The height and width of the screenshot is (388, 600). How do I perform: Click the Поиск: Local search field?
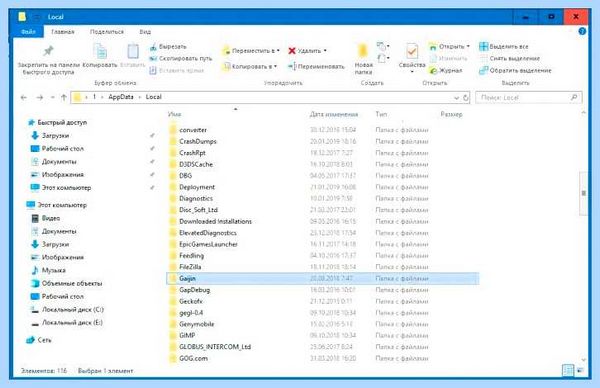(529, 98)
